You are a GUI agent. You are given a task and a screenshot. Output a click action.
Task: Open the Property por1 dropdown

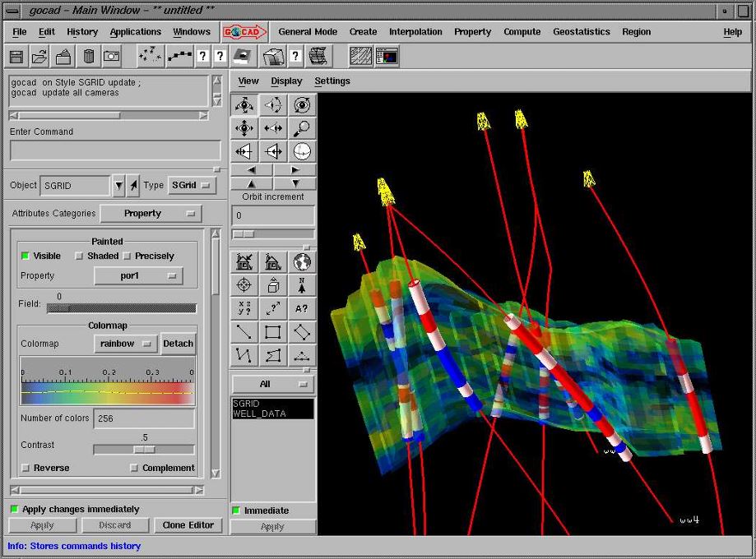click(x=138, y=275)
